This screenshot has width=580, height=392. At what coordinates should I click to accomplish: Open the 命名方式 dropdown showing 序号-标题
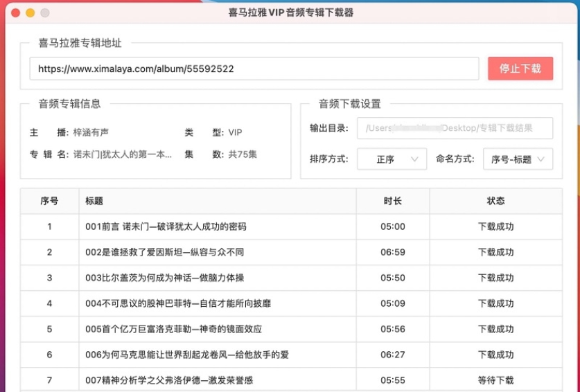point(518,159)
